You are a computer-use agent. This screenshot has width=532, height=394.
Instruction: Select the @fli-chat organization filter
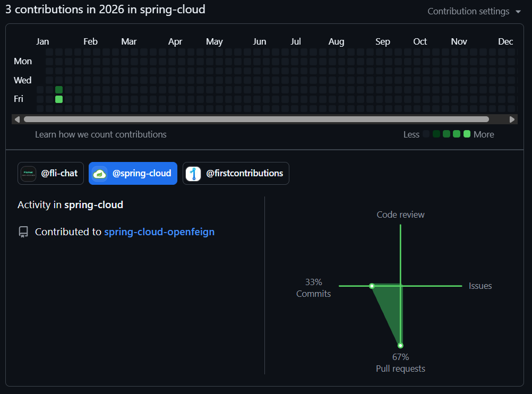point(50,174)
